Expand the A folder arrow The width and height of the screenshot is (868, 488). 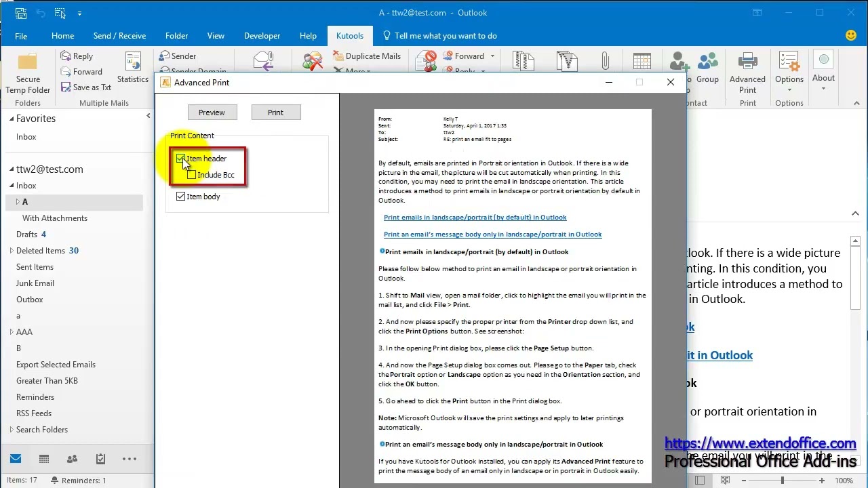(x=18, y=202)
